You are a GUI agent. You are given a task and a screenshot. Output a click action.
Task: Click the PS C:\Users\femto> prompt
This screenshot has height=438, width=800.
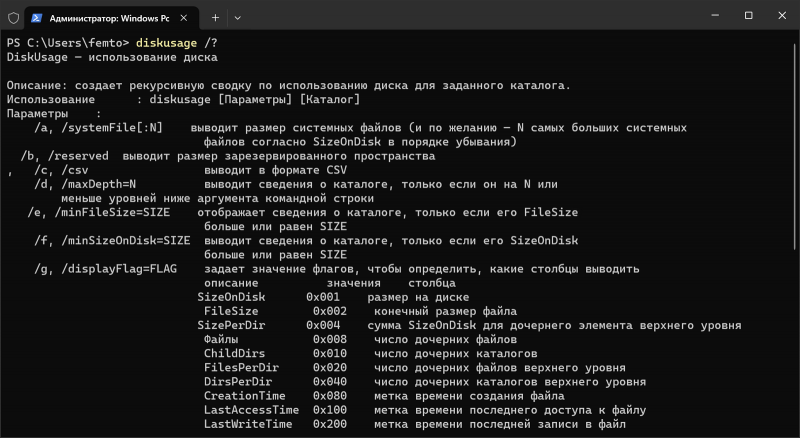point(67,43)
